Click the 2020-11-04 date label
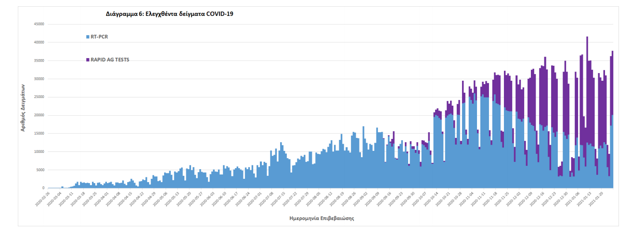The width and height of the screenshot is (644, 247). point(466,198)
